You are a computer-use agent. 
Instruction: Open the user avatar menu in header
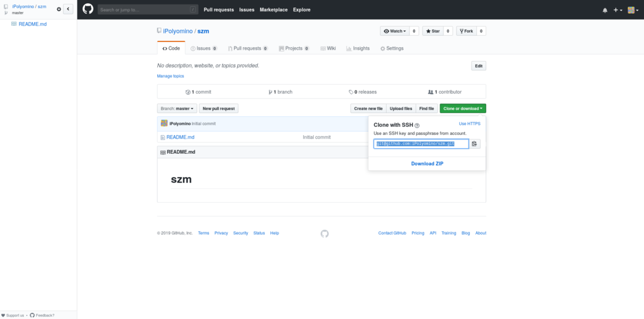[633, 10]
